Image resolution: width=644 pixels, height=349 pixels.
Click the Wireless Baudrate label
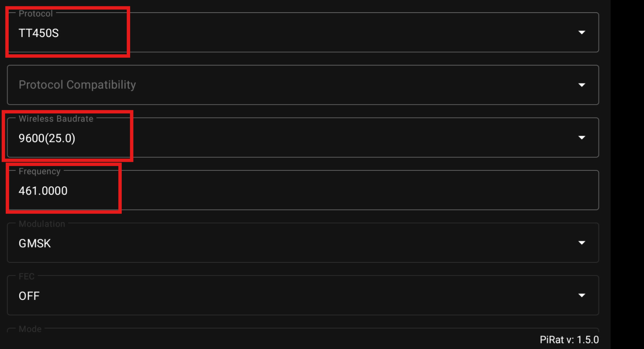(x=56, y=119)
